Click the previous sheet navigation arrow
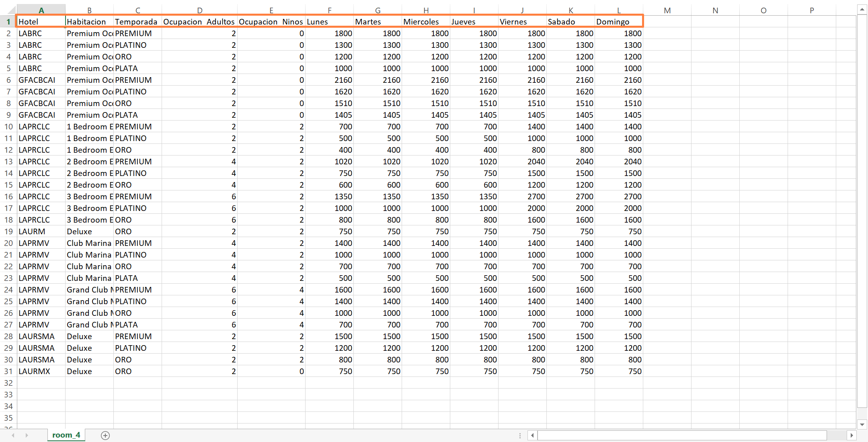Viewport: 868px width, 442px height. pos(13,436)
